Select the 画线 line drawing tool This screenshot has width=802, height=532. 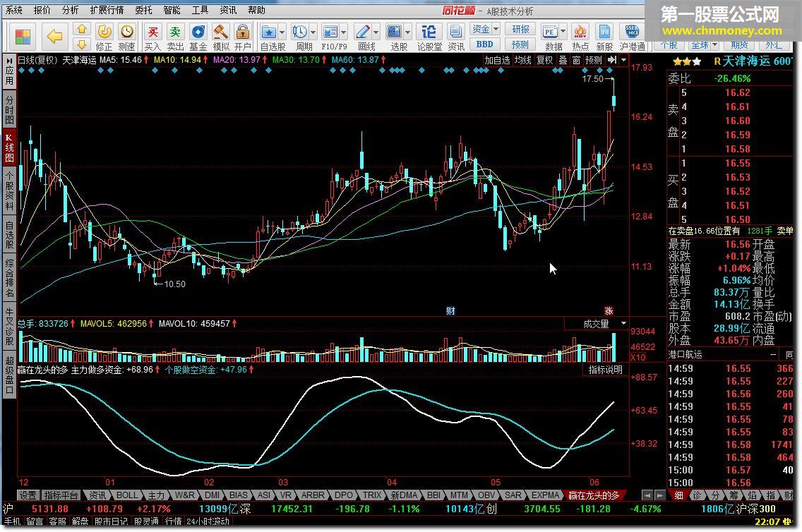pos(363,37)
